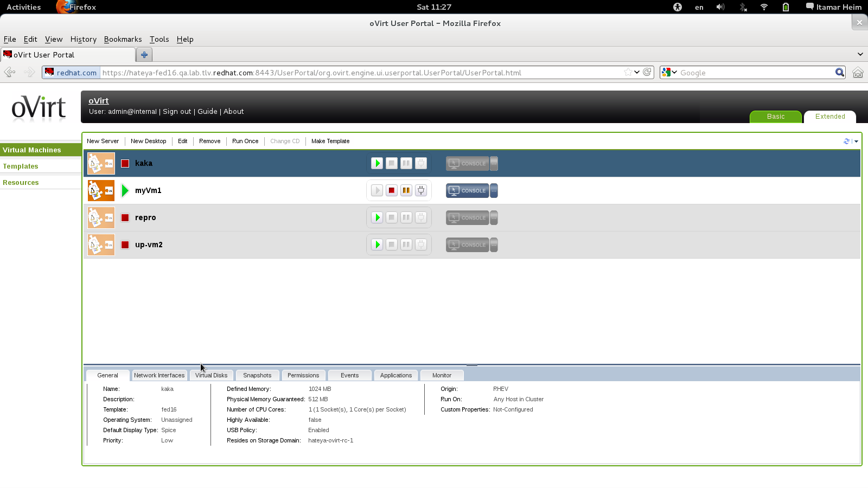Open the Guide link

click(207, 111)
